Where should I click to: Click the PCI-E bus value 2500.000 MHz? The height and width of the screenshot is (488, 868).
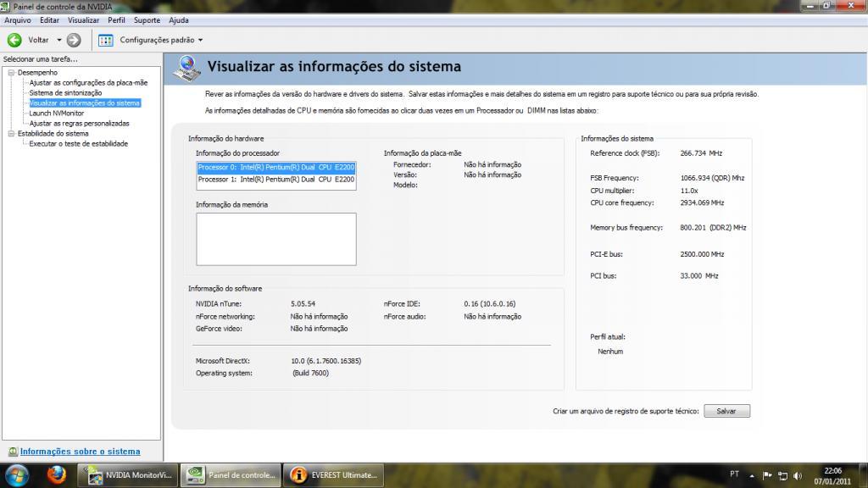pos(703,254)
